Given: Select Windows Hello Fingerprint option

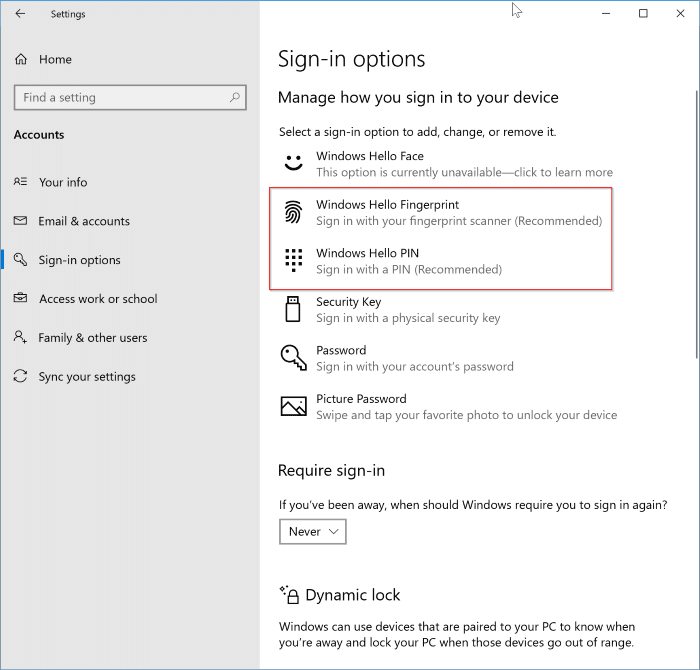Looking at the screenshot, I should (441, 212).
